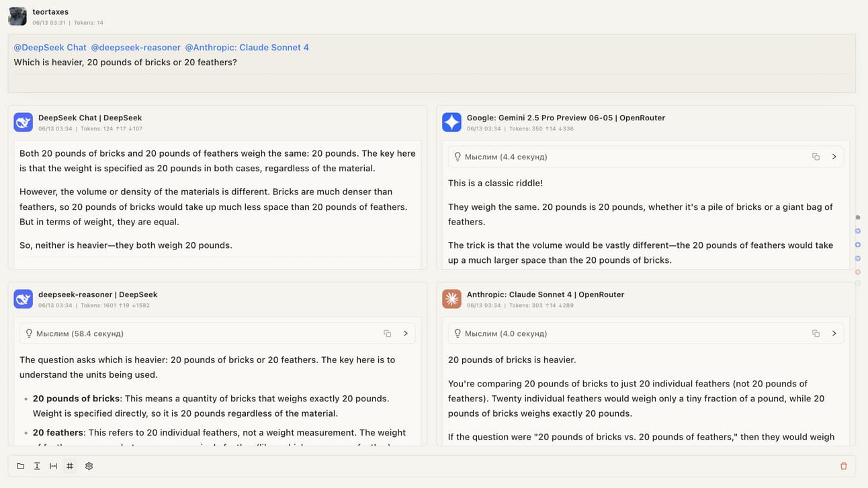868x488 pixels.
Task: Jump to the Gemini message anchor dot
Action: 858,245
